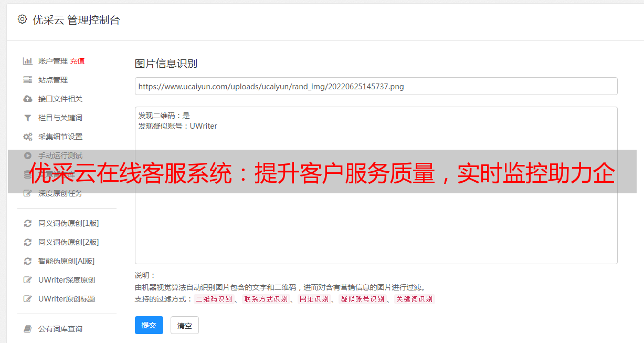Submit with the blue 提交 button

[149, 325]
